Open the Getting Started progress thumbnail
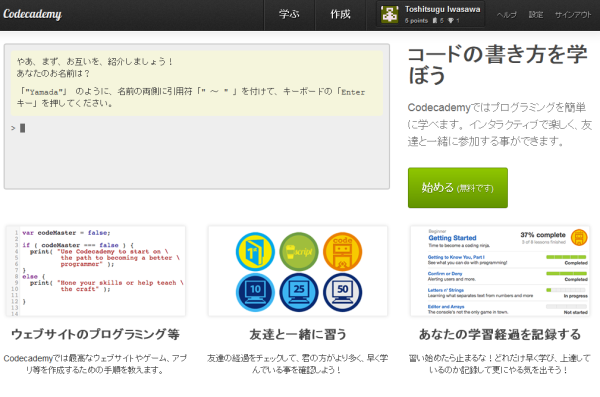Screen dimensions: 600x397 pyautogui.click(x=500, y=271)
